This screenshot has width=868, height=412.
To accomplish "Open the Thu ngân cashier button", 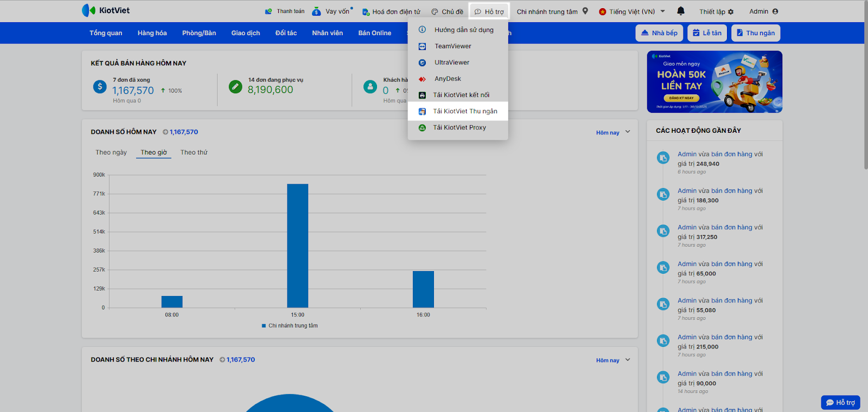I will click(755, 33).
